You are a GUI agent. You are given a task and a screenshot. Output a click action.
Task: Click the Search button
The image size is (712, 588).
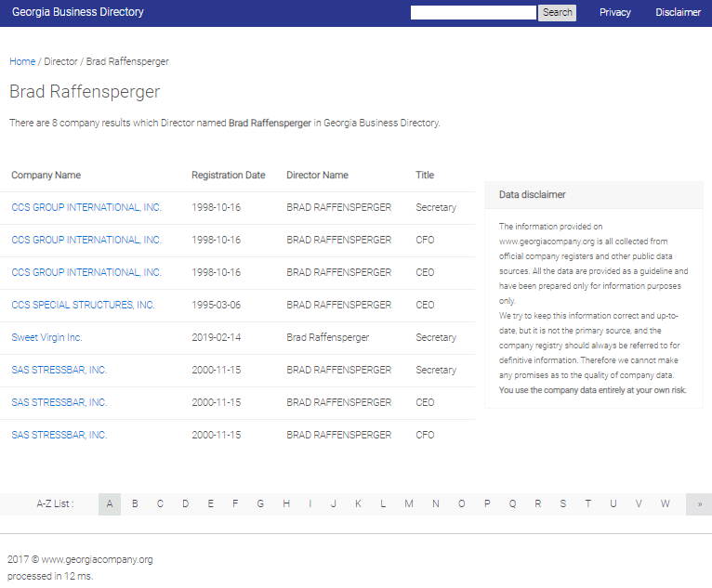point(557,13)
